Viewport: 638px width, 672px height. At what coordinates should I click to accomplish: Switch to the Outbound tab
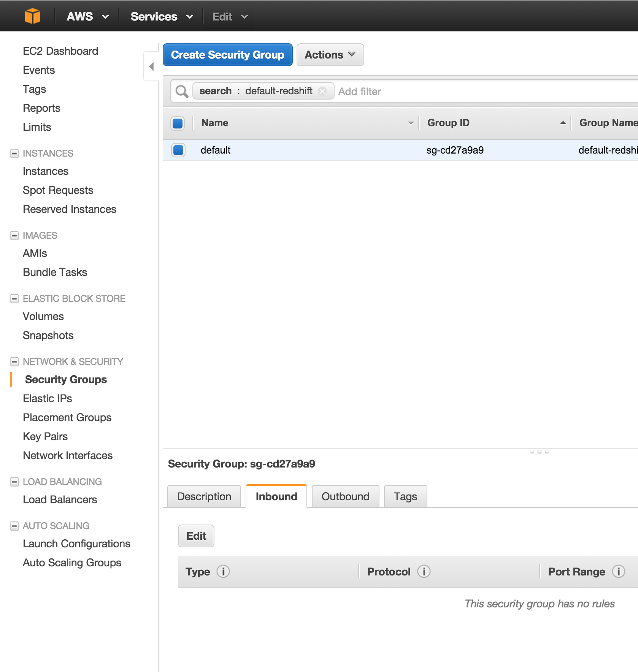click(345, 496)
